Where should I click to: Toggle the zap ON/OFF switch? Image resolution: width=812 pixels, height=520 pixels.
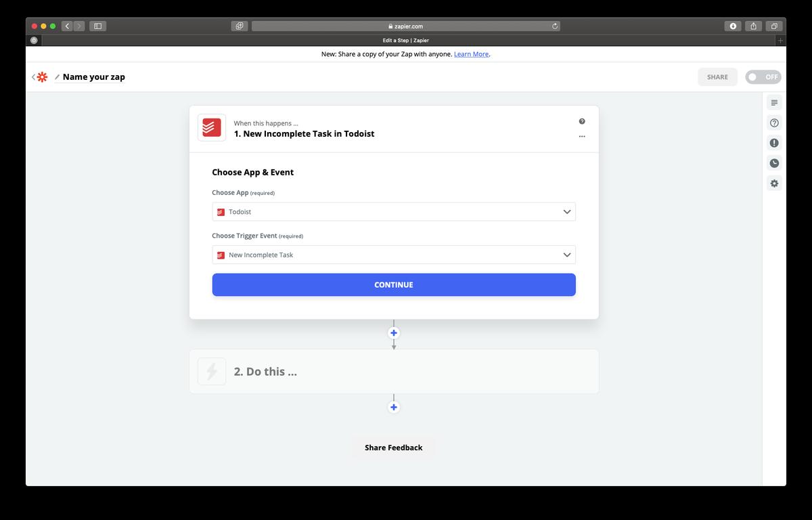pos(763,77)
